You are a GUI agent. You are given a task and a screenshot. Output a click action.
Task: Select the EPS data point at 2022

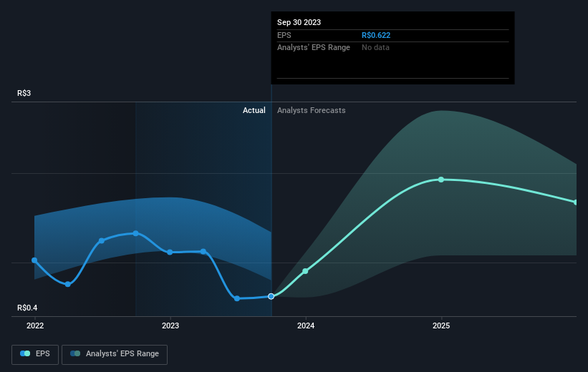[x=34, y=260]
